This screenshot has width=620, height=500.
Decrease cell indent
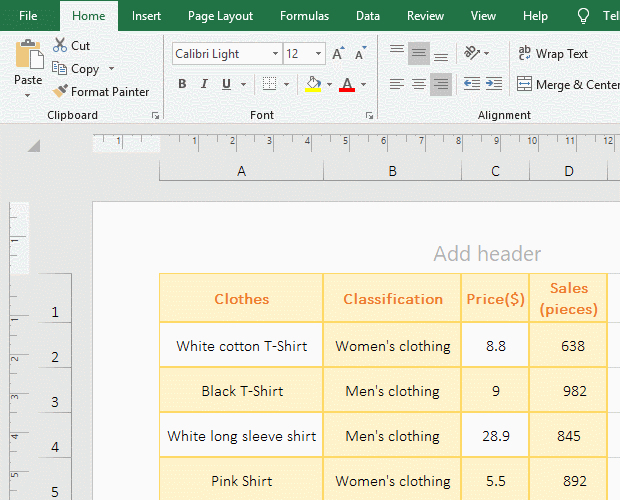pyautogui.click(x=472, y=84)
